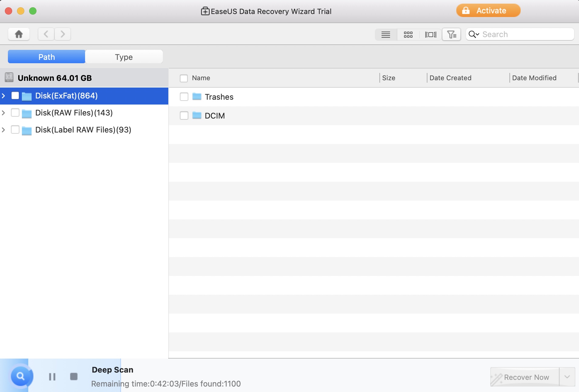The height and width of the screenshot is (392, 579).
Task: Click the Activate button
Action: pos(488,11)
